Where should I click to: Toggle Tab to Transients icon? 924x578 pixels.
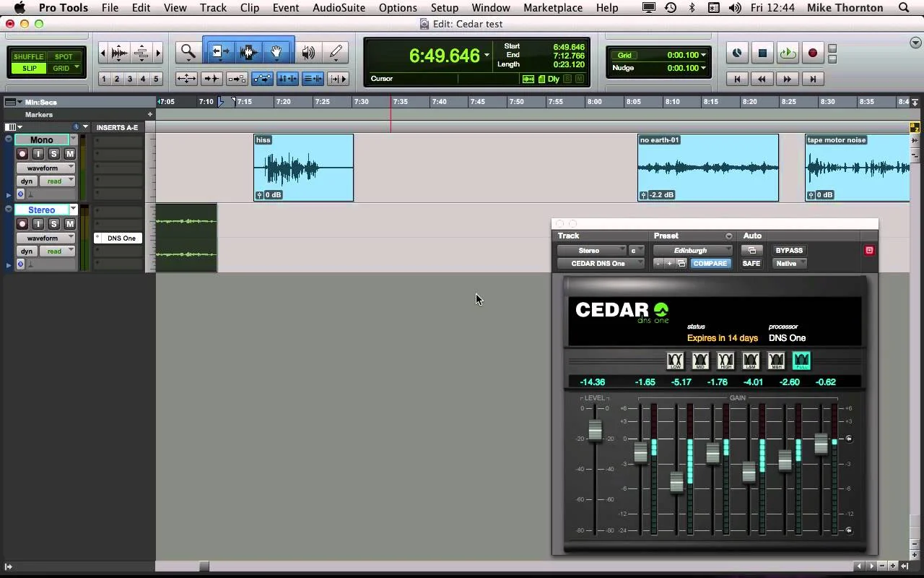point(212,79)
